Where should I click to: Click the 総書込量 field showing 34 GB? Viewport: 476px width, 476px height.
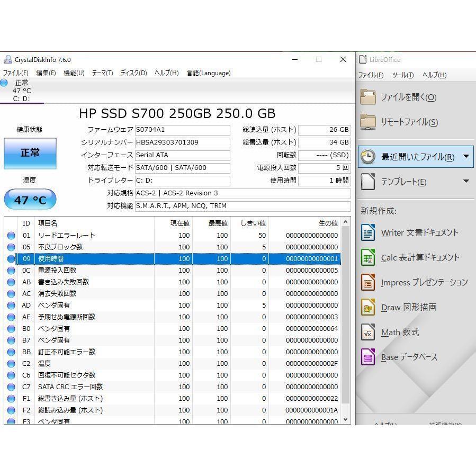(325, 142)
